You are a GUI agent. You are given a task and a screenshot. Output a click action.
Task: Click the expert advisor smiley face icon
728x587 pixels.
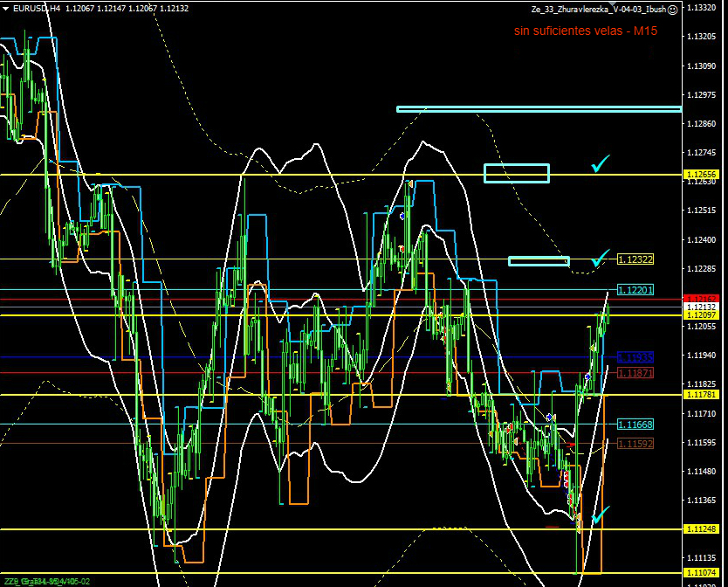coord(673,9)
